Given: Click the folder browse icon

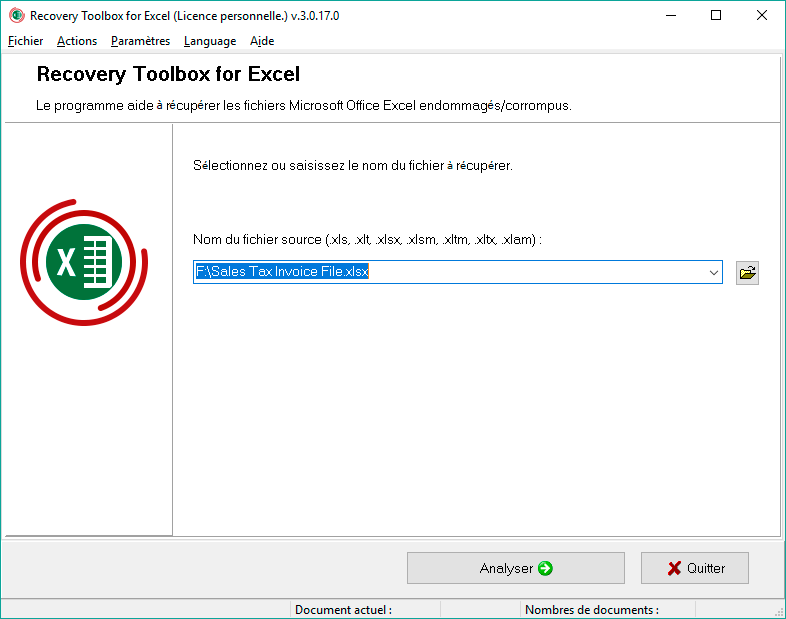Looking at the screenshot, I should pyautogui.click(x=747, y=273).
